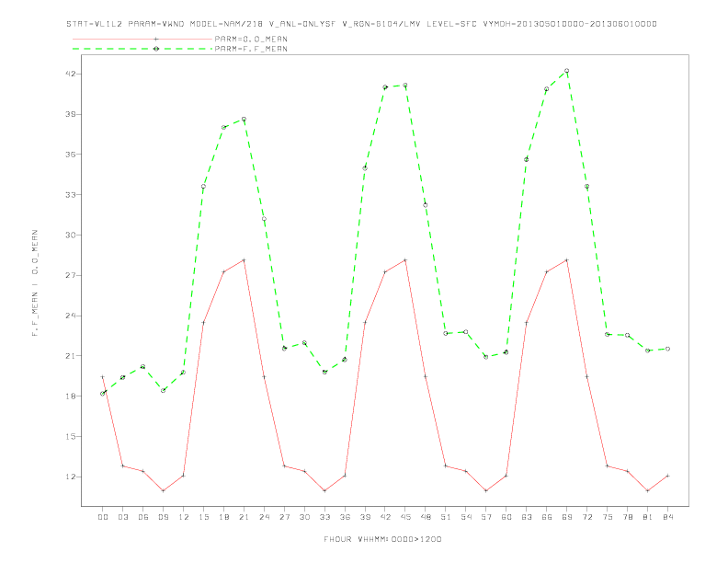Click the red O.O_MEAN peak at hour 21
The image size is (728, 563).
(244, 260)
